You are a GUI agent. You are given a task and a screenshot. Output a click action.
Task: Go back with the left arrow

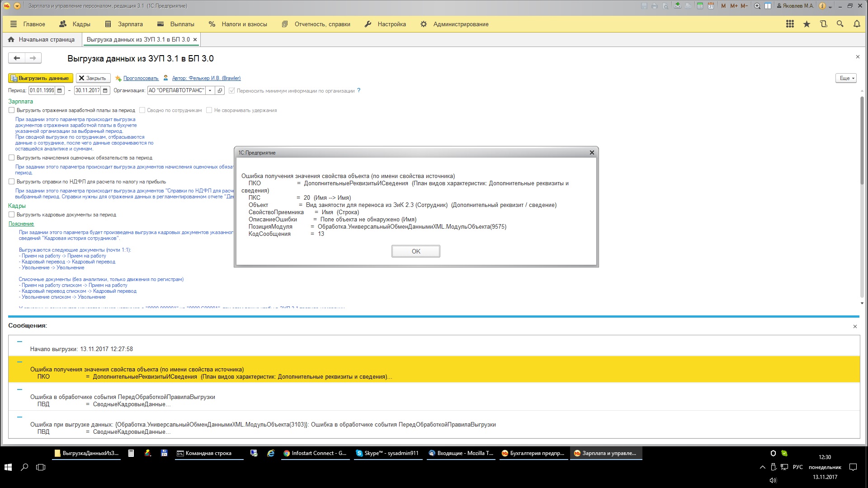coord(17,58)
